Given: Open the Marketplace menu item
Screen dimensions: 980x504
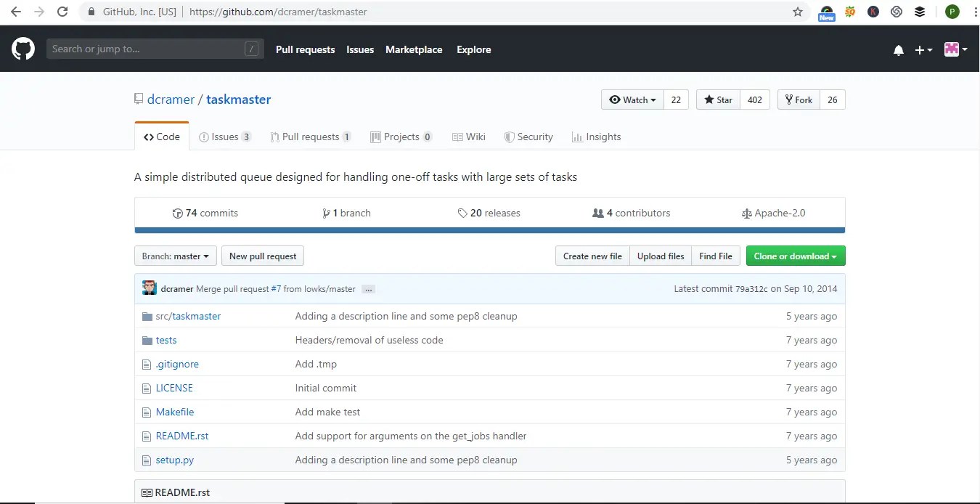Looking at the screenshot, I should (414, 49).
